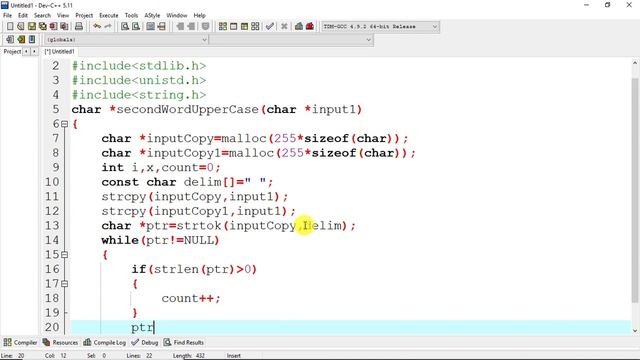Click the Go to function icon
Viewport: 640px width, 360px height.
point(151,27)
